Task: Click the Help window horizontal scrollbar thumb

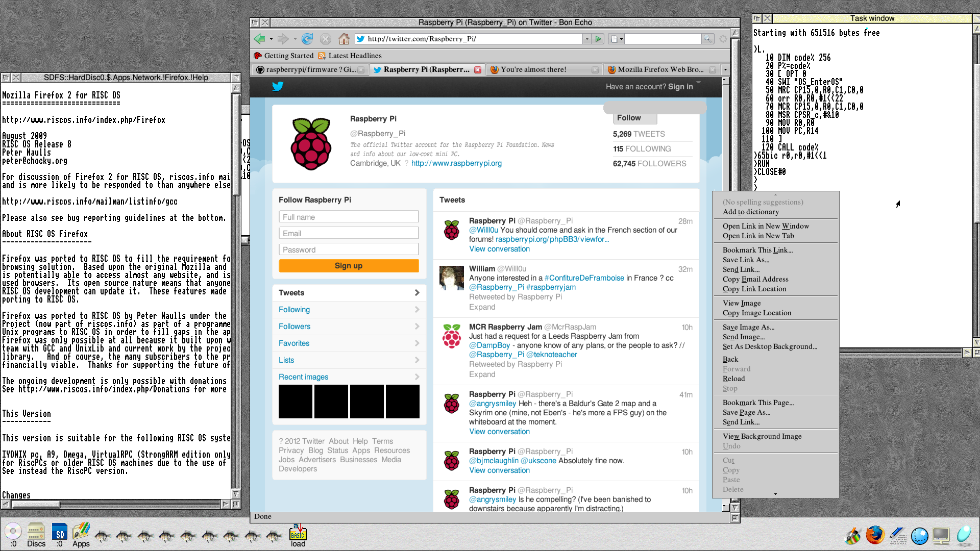Action: [35, 505]
